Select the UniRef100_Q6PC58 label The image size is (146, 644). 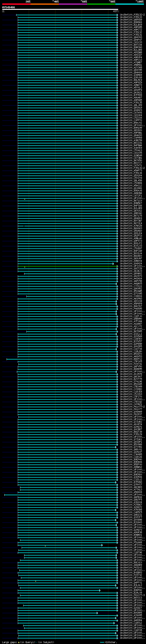click(131, 281)
